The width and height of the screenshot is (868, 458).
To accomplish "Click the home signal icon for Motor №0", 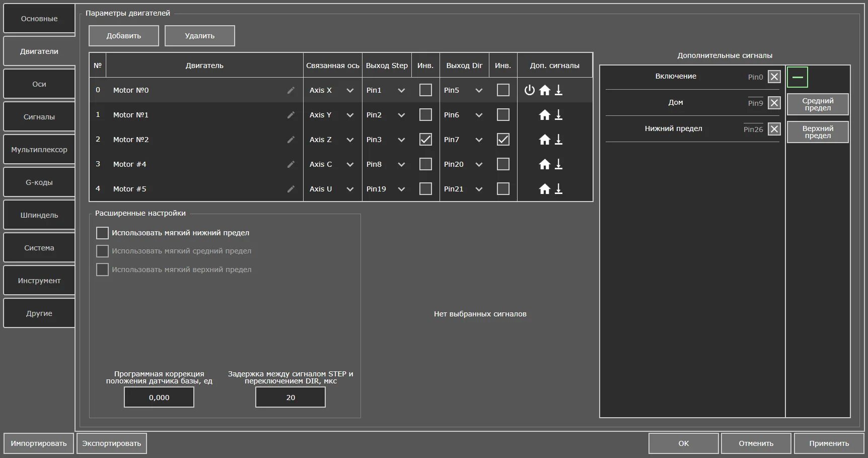I will click(x=545, y=90).
